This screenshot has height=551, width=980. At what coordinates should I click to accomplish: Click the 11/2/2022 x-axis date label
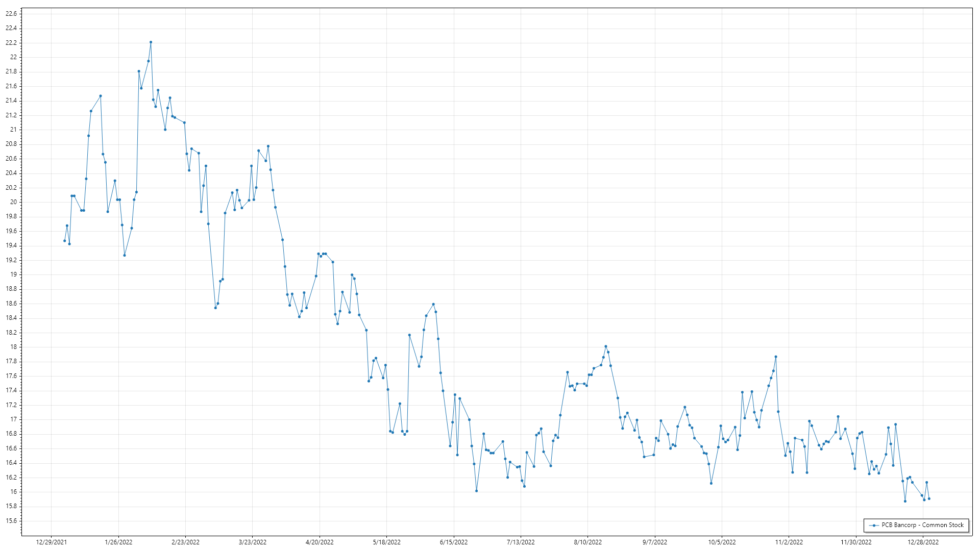pos(789,542)
